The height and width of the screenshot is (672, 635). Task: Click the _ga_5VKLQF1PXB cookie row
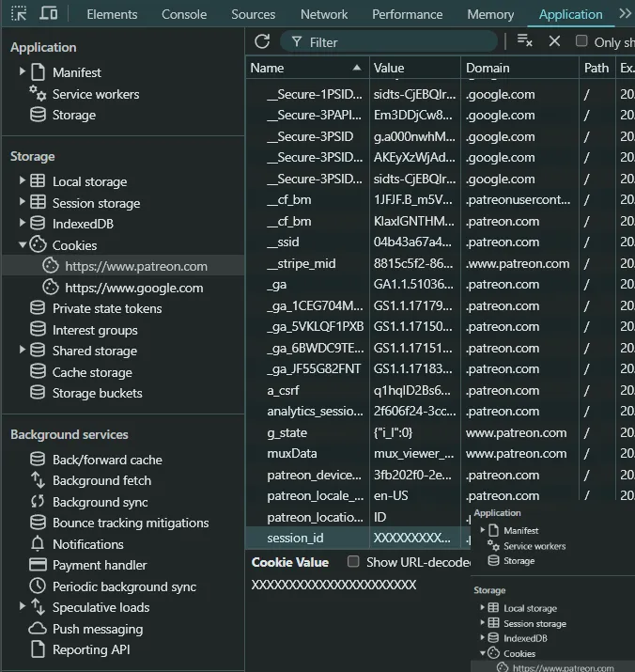point(441,326)
